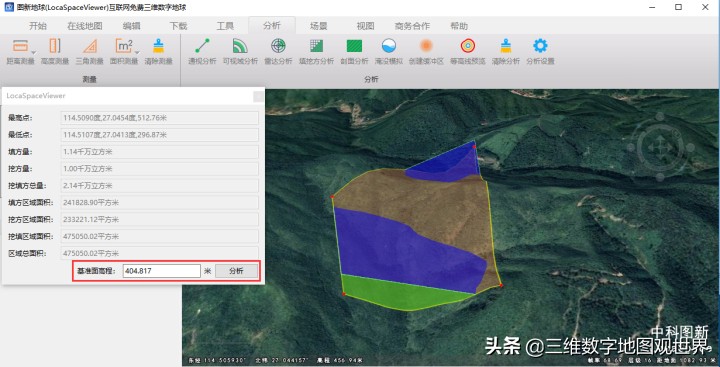
Task: Switch to the 编辑 ribbon tab
Action: [x=131, y=26]
